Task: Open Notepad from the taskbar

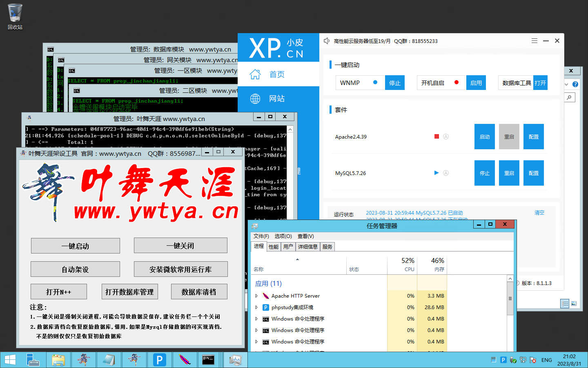Action: point(109,360)
